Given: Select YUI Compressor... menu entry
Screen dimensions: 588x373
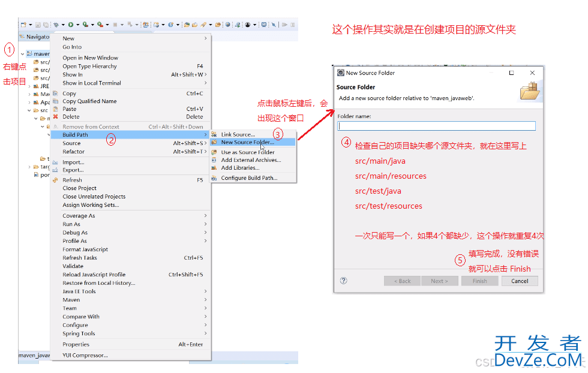Looking at the screenshot, I should click(131, 355).
